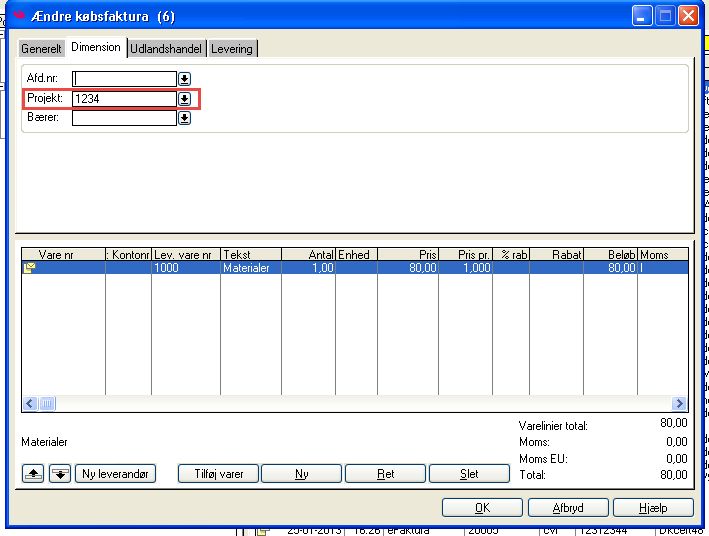Click the Pris pr. column header

[465, 255]
